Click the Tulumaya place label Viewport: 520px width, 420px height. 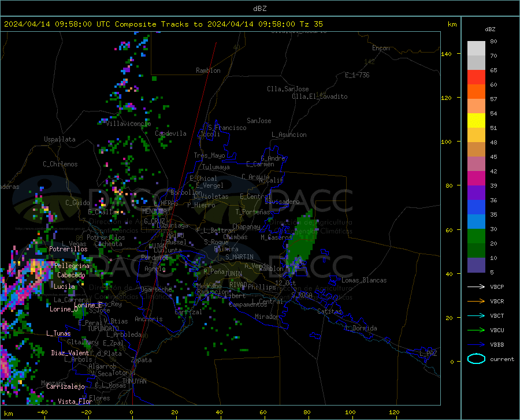click(216, 167)
